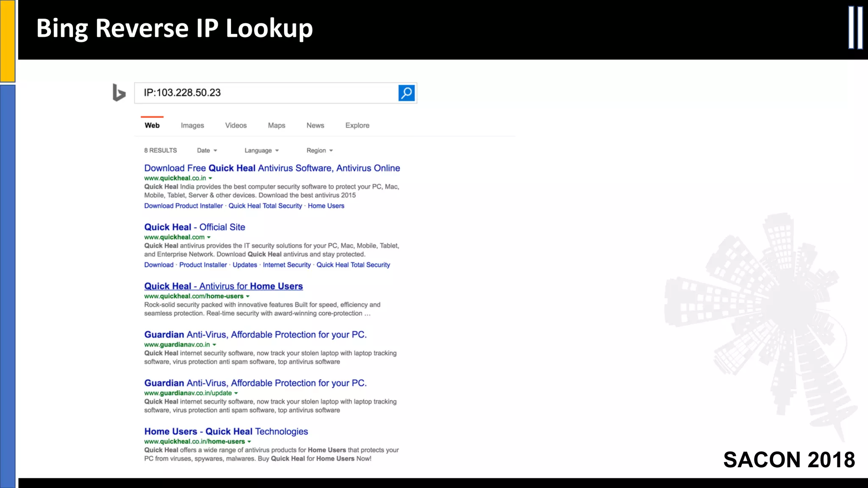Expand arrow next to www.guardianav.co.in/update
This screenshot has width=868, height=488.
236,393
